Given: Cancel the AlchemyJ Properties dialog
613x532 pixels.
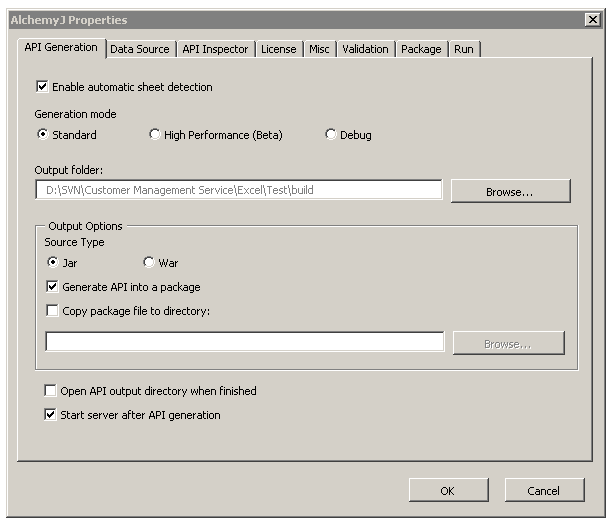Looking at the screenshot, I should click(x=545, y=490).
